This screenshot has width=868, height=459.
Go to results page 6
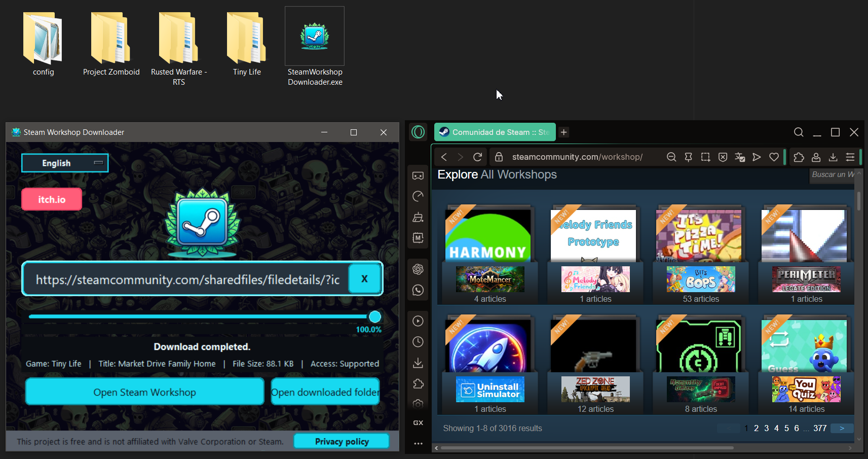pos(797,429)
